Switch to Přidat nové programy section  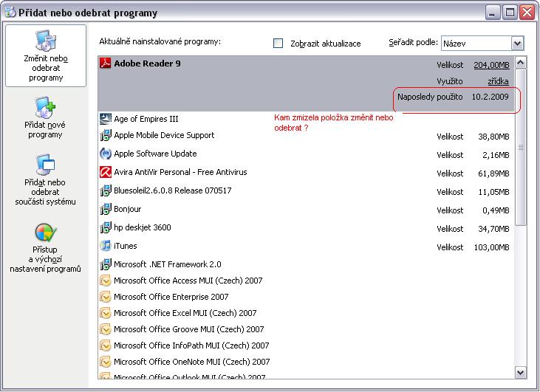coord(46,118)
